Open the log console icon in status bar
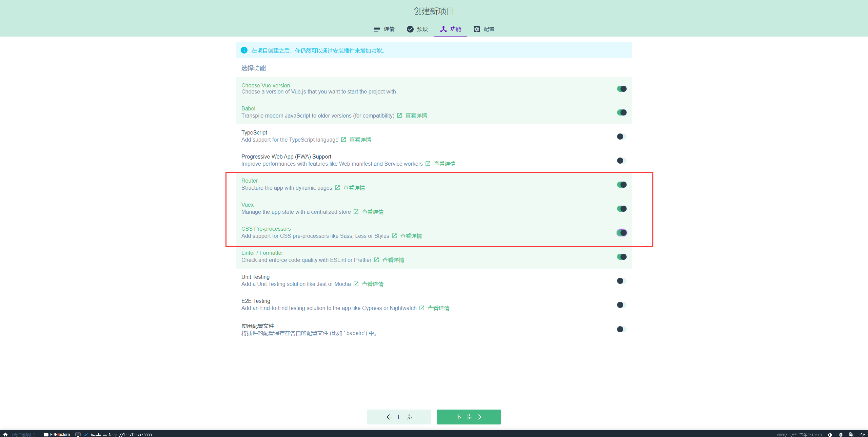 tap(78, 434)
